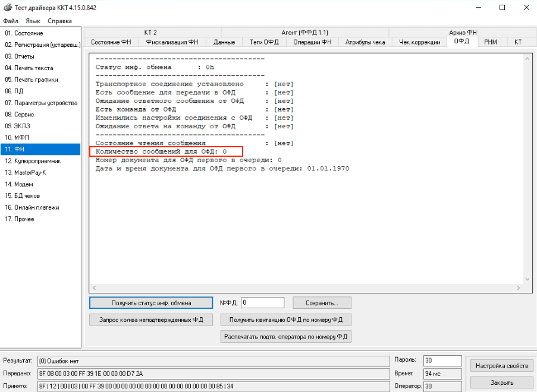Click scroll-down arrow of output text area
Image resolution: width=537 pixels, height=392 pixels.
point(526,279)
